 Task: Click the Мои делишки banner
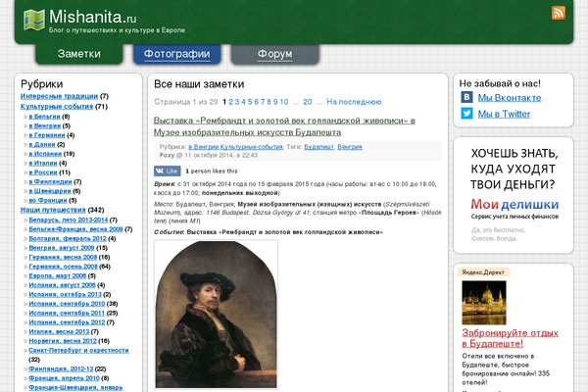[x=514, y=195]
